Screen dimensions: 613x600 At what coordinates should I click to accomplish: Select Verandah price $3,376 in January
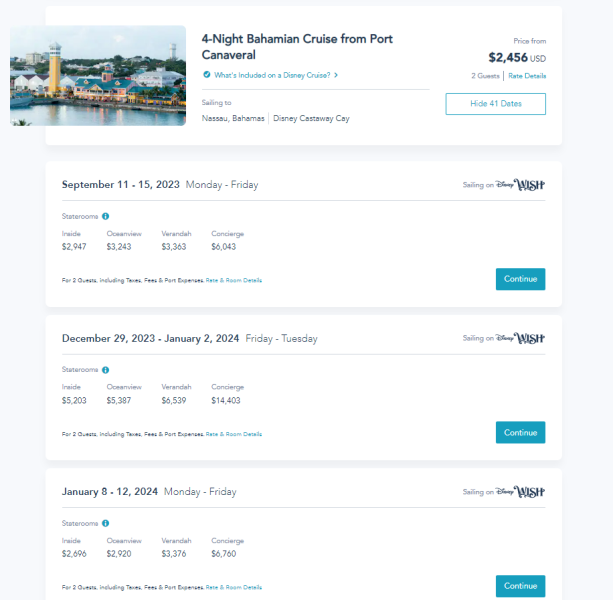click(x=175, y=553)
